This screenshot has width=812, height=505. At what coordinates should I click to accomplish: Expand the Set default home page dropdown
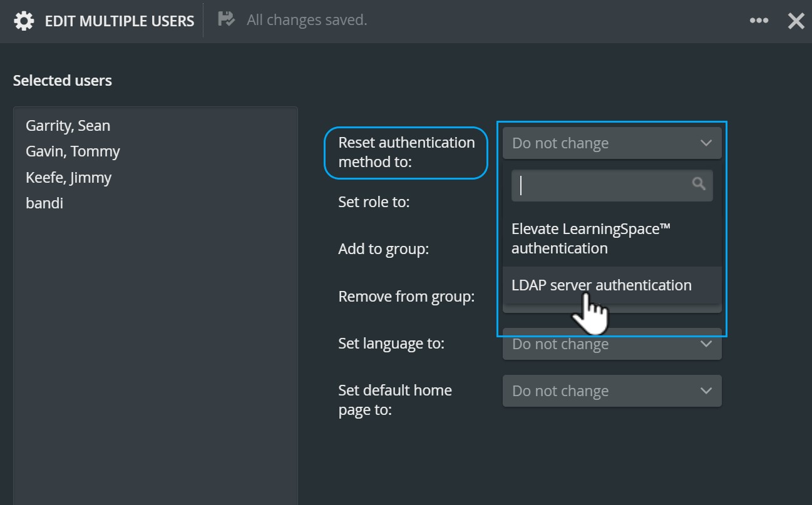(x=612, y=390)
